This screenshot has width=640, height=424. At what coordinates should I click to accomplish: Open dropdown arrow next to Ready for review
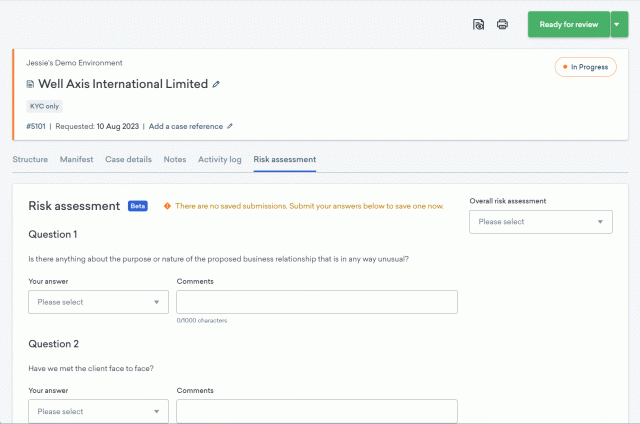[619, 24]
